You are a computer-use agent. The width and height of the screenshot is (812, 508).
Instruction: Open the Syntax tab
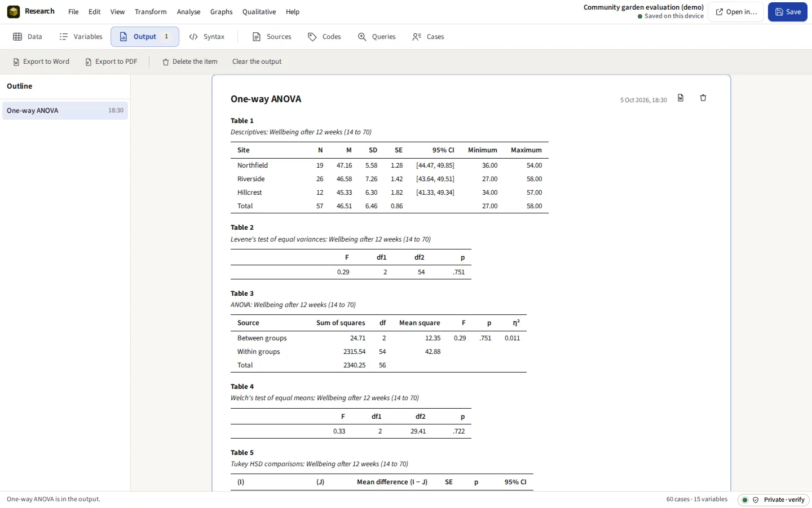tap(206, 37)
